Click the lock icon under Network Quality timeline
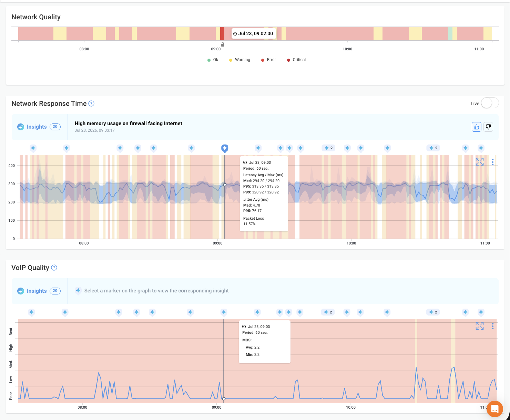Viewport: 510px width, 420px height. 223,44
